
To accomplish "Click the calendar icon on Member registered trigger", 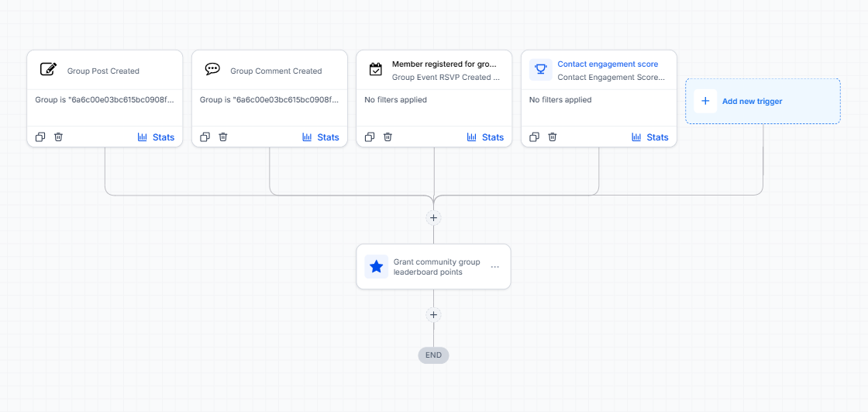I will (376, 69).
